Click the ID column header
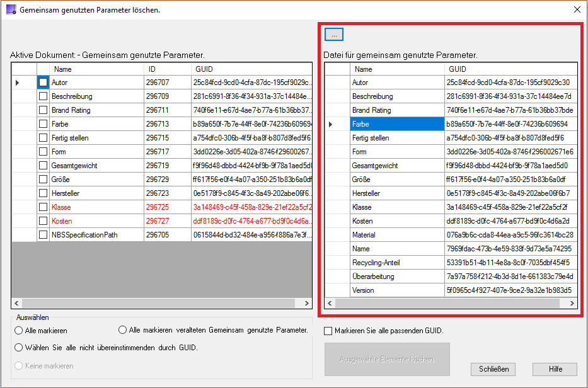This screenshot has width=588, height=388. (168, 69)
